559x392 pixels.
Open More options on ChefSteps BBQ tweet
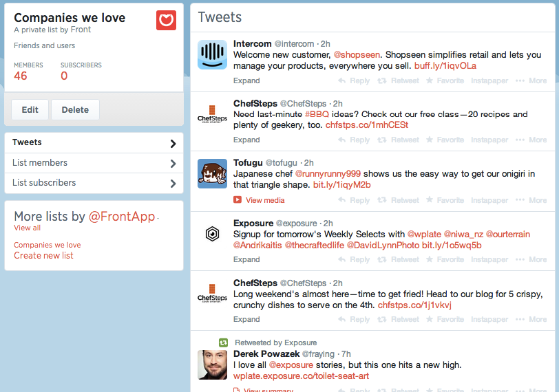(531, 140)
